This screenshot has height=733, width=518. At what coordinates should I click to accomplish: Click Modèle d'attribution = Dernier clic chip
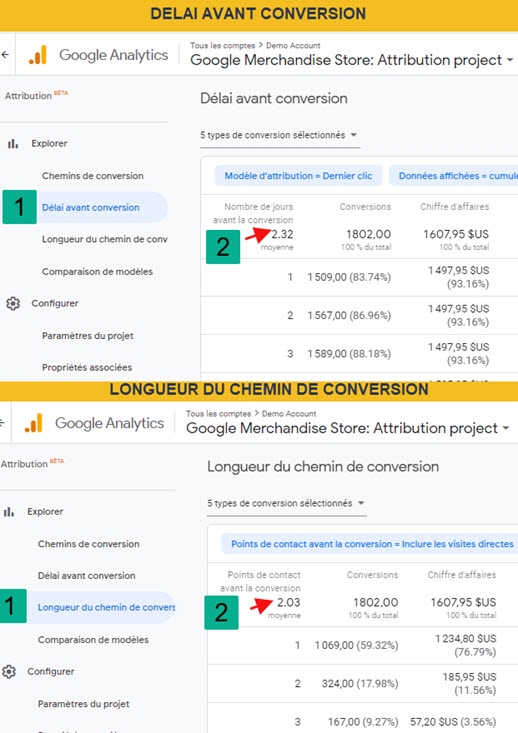pyautogui.click(x=298, y=176)
